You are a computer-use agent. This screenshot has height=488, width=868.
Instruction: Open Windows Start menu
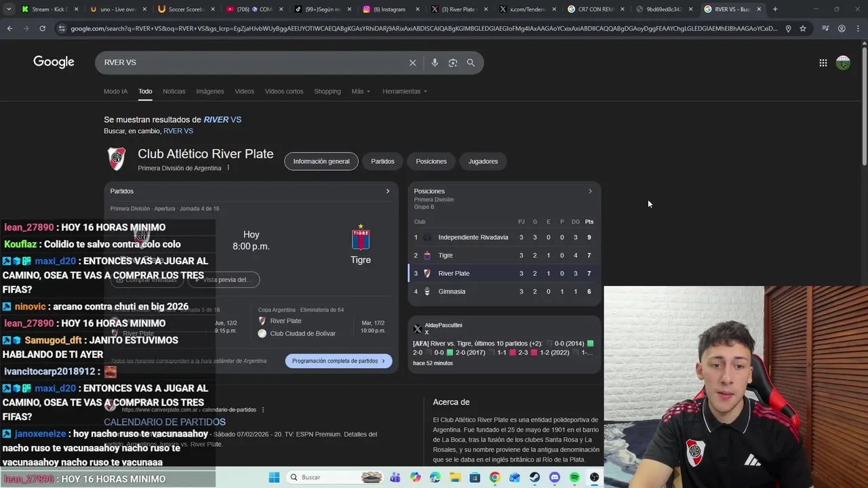[274, 477]
